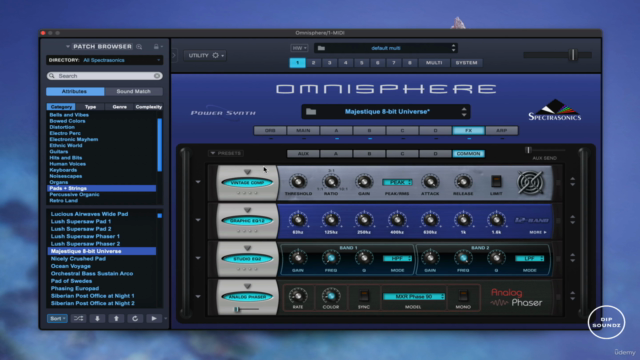Click the Sound Match button
This screenshot has width=640, height=360.
click(133, 91)
